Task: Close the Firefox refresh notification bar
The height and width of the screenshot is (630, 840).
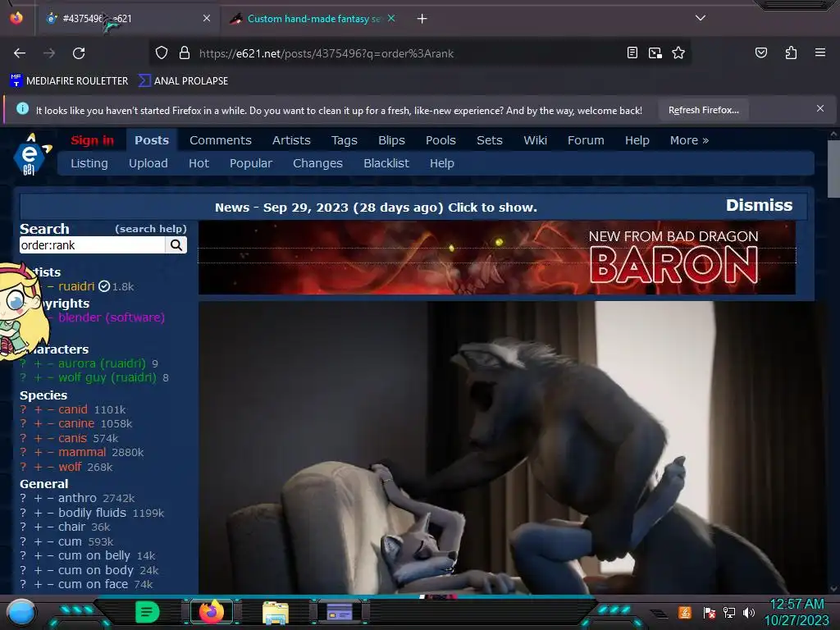Action: 819,109
